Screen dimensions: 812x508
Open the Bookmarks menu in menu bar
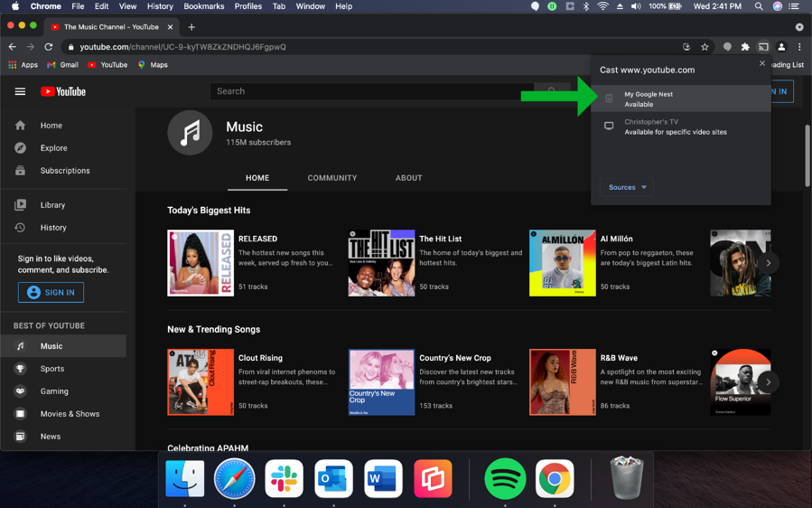(x=203, y=6)
